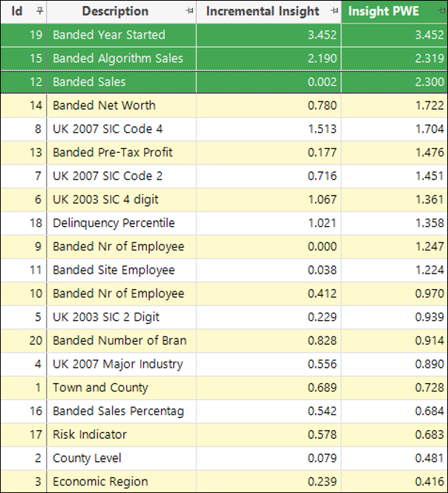Click Id cell 17
The height and width of the screenshot is (493, 448).
pos(24,434)
